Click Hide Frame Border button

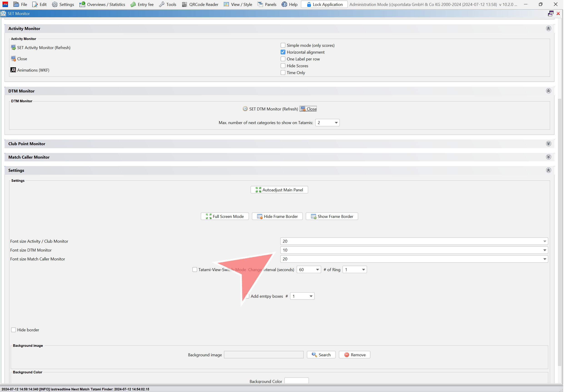click(x=277, y=217)
